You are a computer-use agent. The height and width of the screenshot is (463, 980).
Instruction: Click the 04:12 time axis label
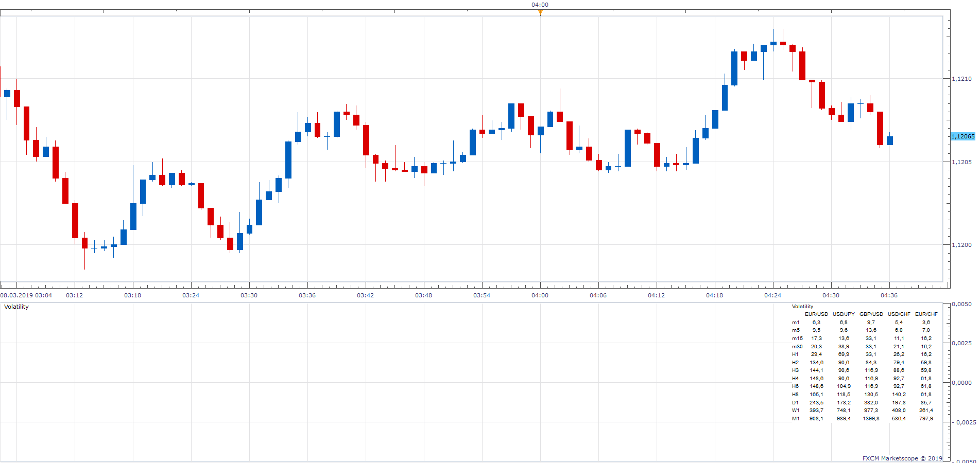tap(657, 295)
